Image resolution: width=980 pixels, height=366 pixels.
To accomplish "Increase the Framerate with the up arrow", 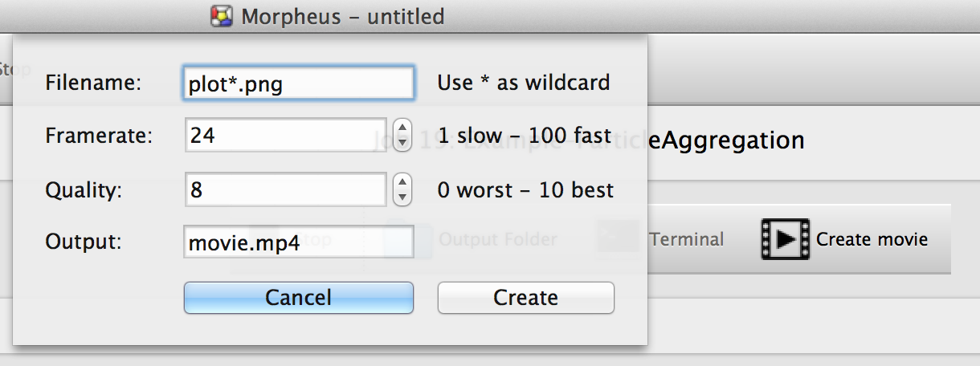I will [x=402, y=128].
